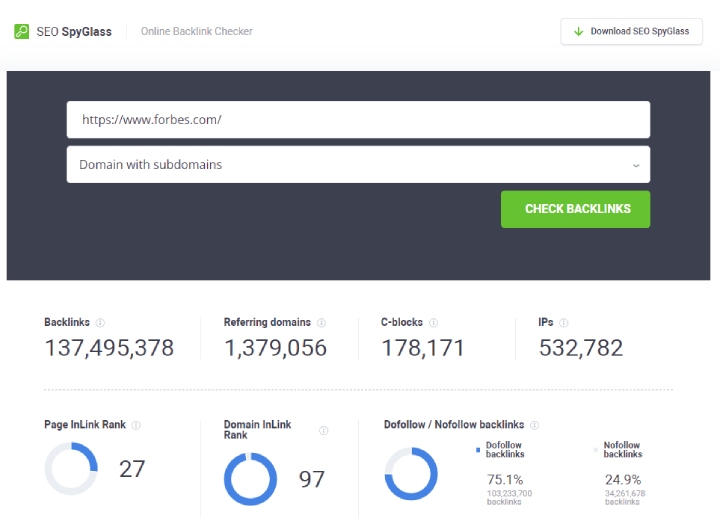720x521 pixels.
Task: Click the Dofollow backlinks legend label
Action: coord(505,449)
